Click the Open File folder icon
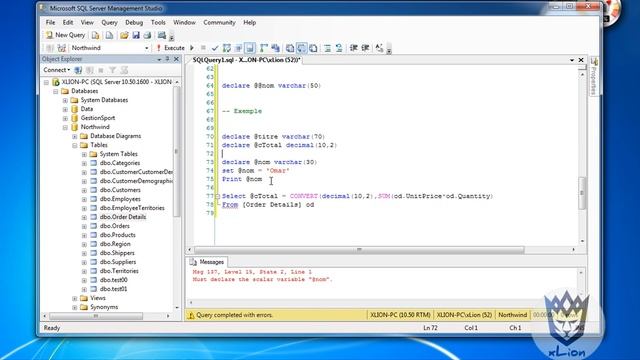The height and width of the screenshot is (360, 640). coord(124,36)
